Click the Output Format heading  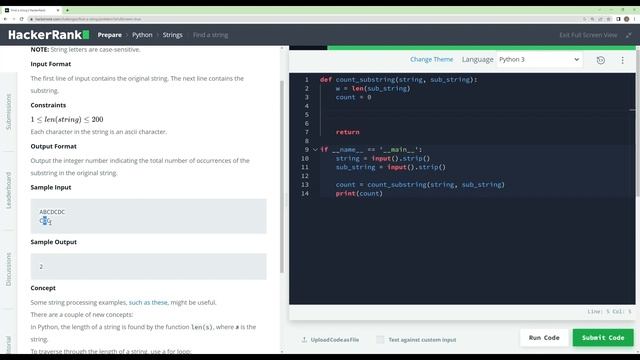[53, 147]
